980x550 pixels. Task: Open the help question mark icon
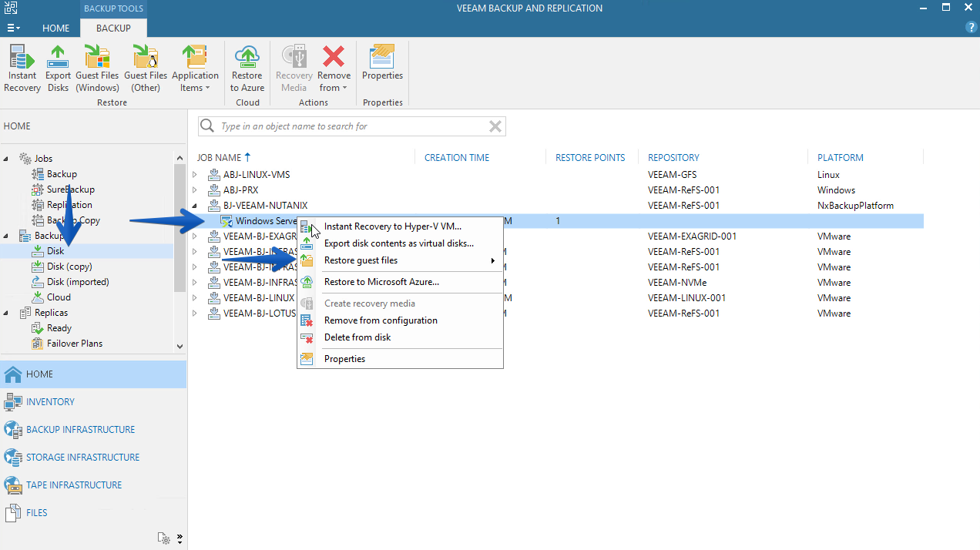coord(971,27)
